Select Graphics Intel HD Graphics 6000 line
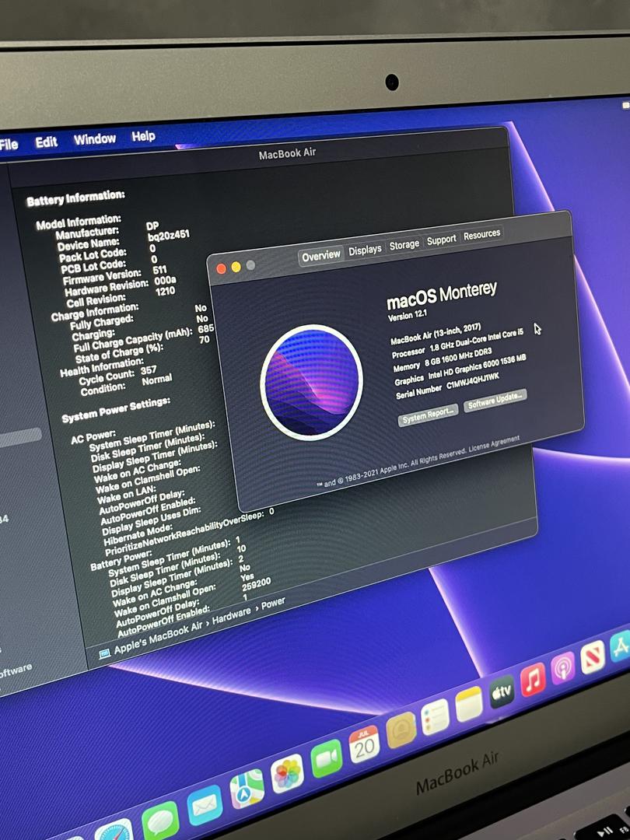 point(460,371)
